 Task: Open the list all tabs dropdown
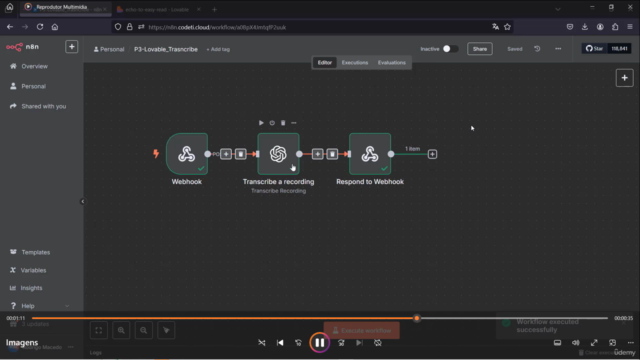pyautogui.click(x=558, y=9)
